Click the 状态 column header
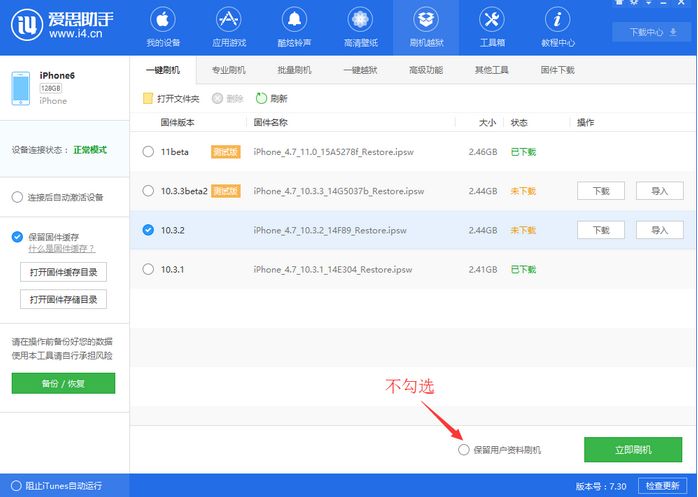 coord(519,122)
